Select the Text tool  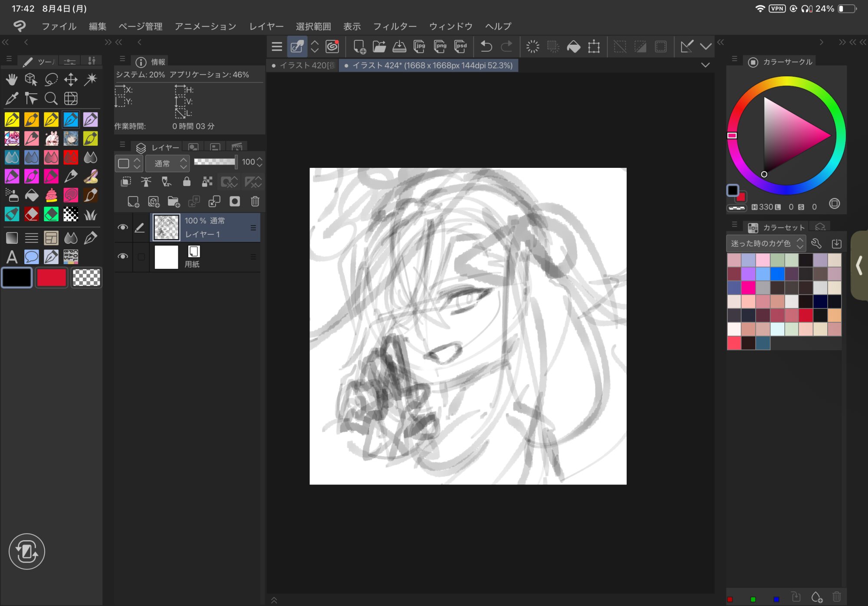(x=12, y=257)
